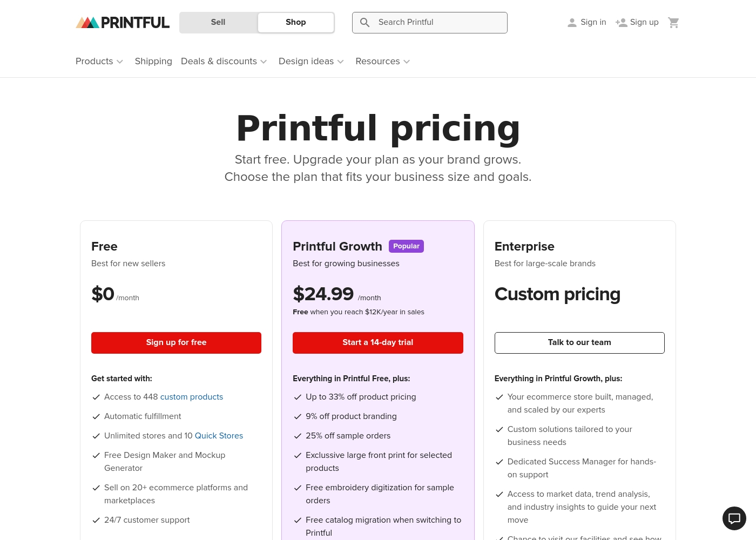
Task: Click the Printful logo
Action: 123,23
